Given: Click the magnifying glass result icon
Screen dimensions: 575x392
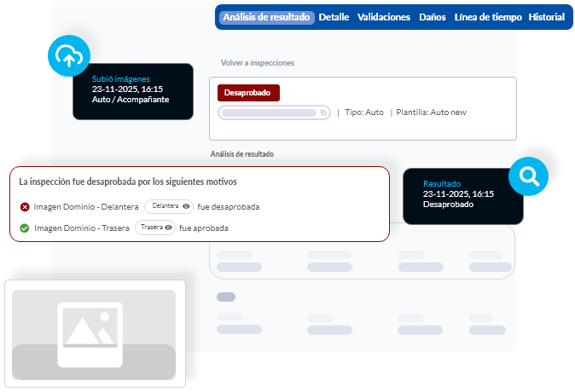Looking at the screenshot, I should (529, 177).
